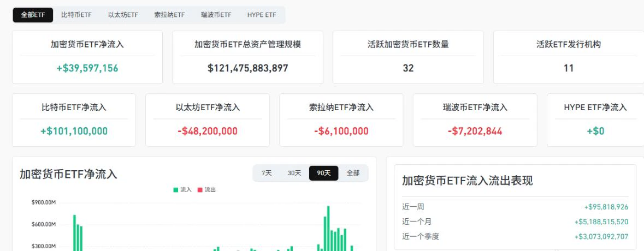This screenshot has height=251, width=644.
Task: Click the 瑞波币ETF净流入 card title
Action: click(475, 107)
